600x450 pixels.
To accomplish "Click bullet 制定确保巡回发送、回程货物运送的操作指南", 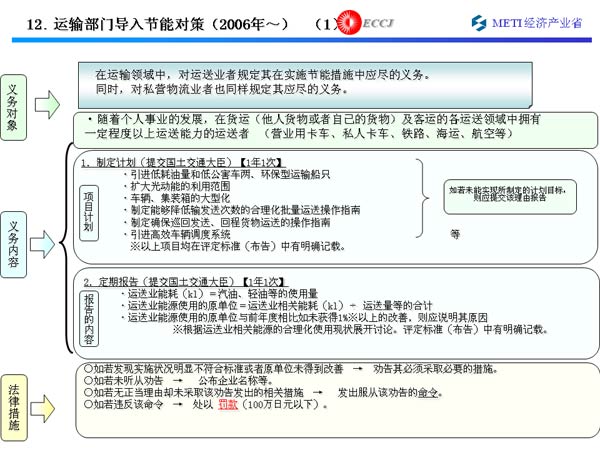I will (227, 222).
